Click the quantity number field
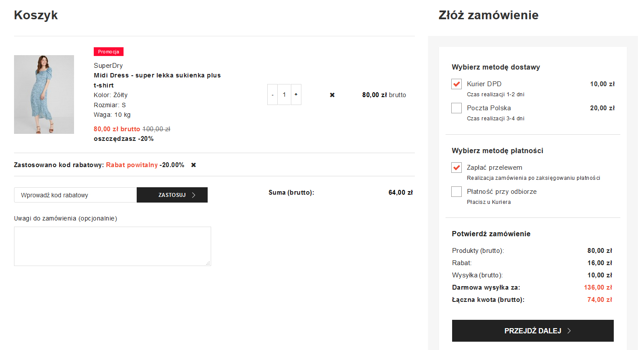The image size is (644, 350). tap(284, 94)
